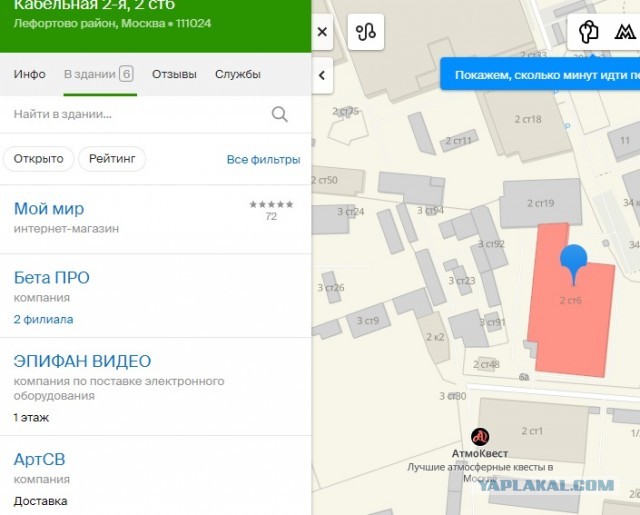Click Лефортово район, Москва subtitle
The image size is (640, 515).
click(112, 23)
